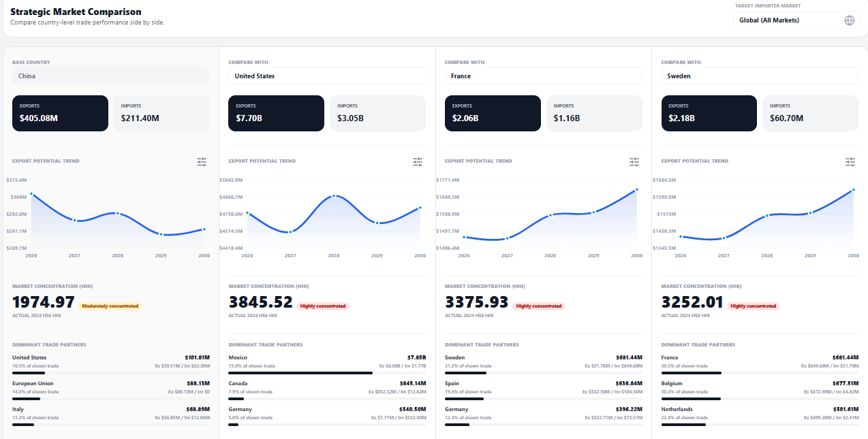The height and width of the screenshot is (439, 868).
Task: Open chart settings icon in China column
Action: click(202, 162)
